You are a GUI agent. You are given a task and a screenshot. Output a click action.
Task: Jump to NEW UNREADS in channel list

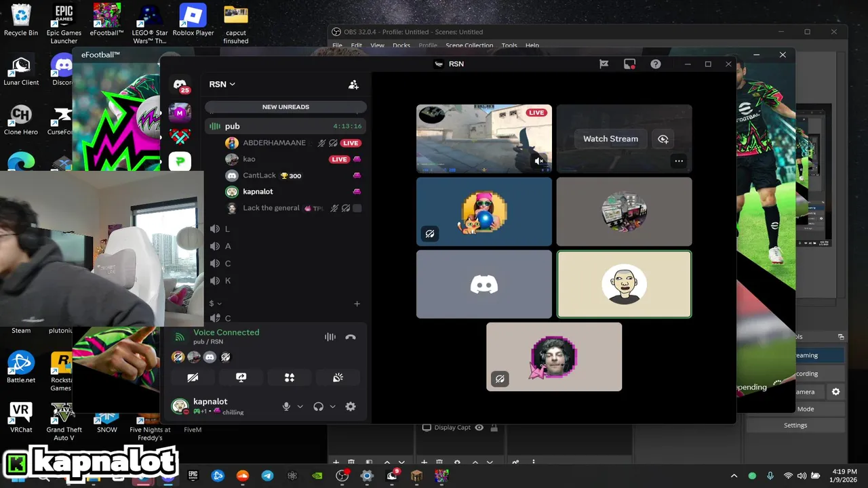[x=285, y=107]
